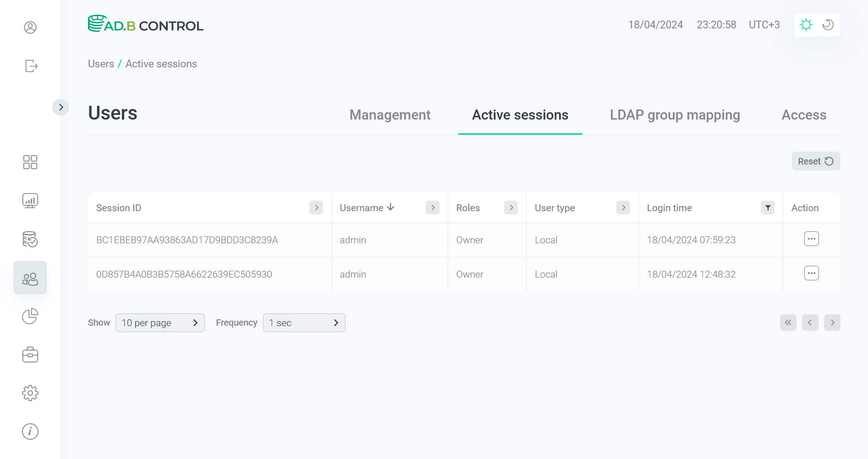Switch to the Management tab

tap(390, 115)
